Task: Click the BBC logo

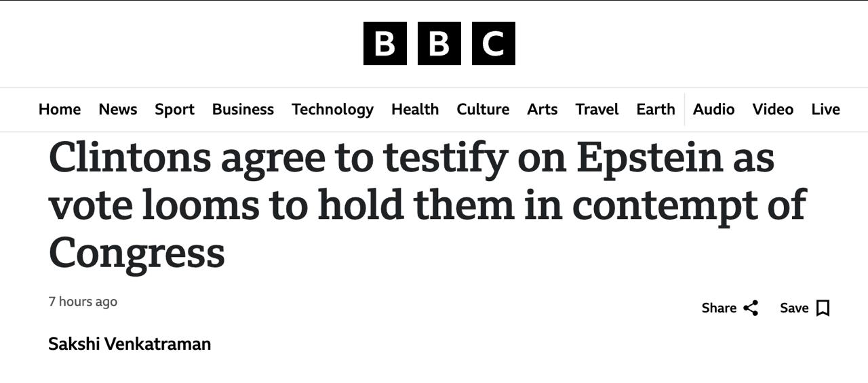Action: (x=439, y=43)
